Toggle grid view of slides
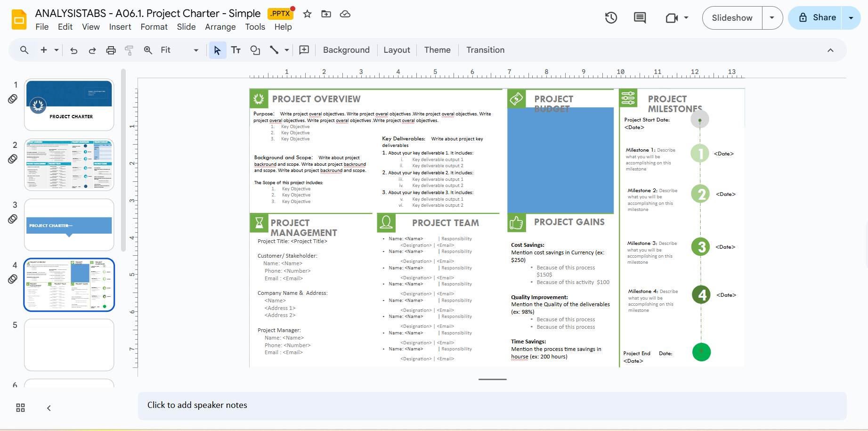 (21, 408)
